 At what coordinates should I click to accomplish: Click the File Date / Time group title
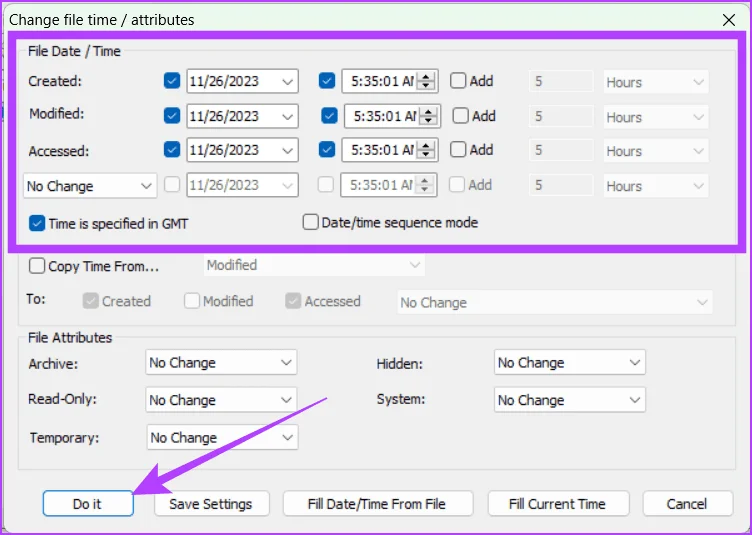pos(74,51)
